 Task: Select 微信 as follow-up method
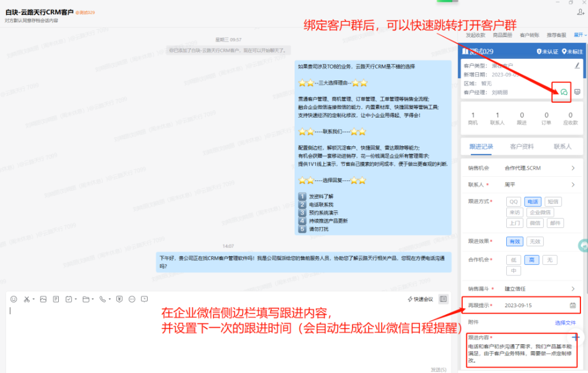coord(534,223)
